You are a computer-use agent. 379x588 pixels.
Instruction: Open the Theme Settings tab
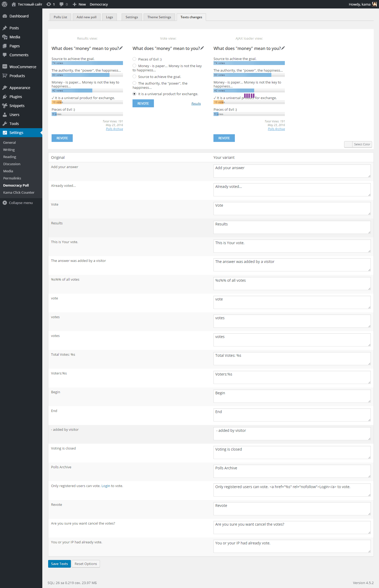pyautogui.click(x=159, y=17)
